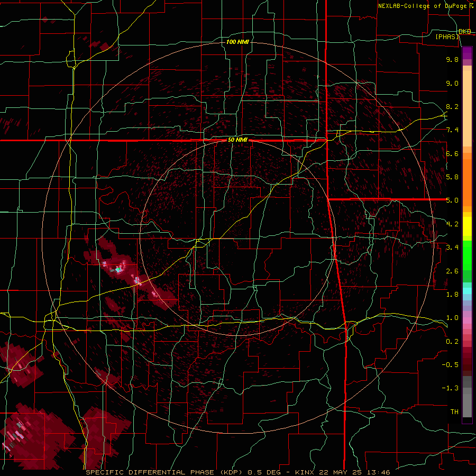Screen dimensions: 476x476
Task: Click the -1.3 legend scale value
Action: pos(450,388)
